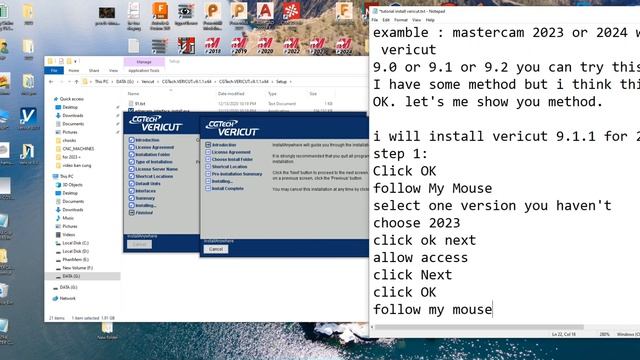Image resolution: width=640 pixels, height=360 pixels.
Task: Open the Mastercam 2020 desktop shortcut
Action: [265, 46]
